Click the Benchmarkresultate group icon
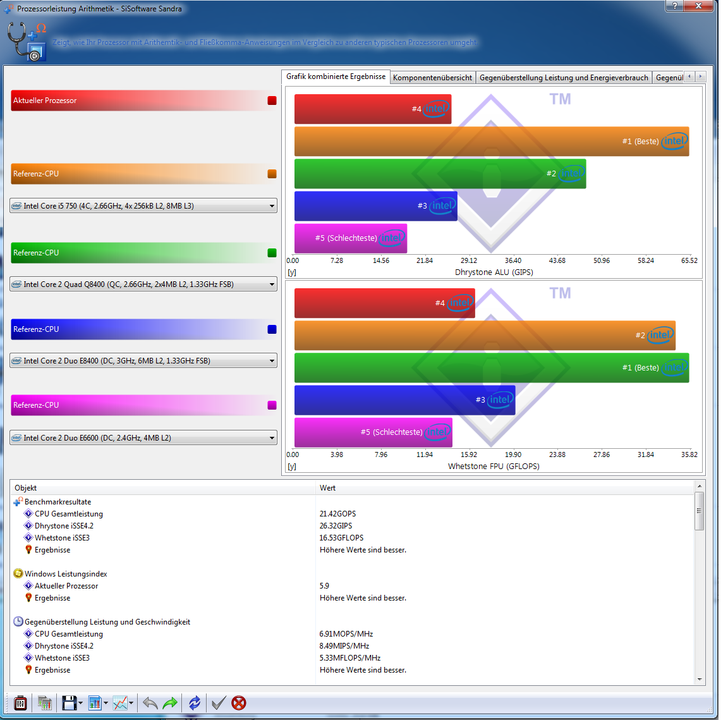 point(18,502)
